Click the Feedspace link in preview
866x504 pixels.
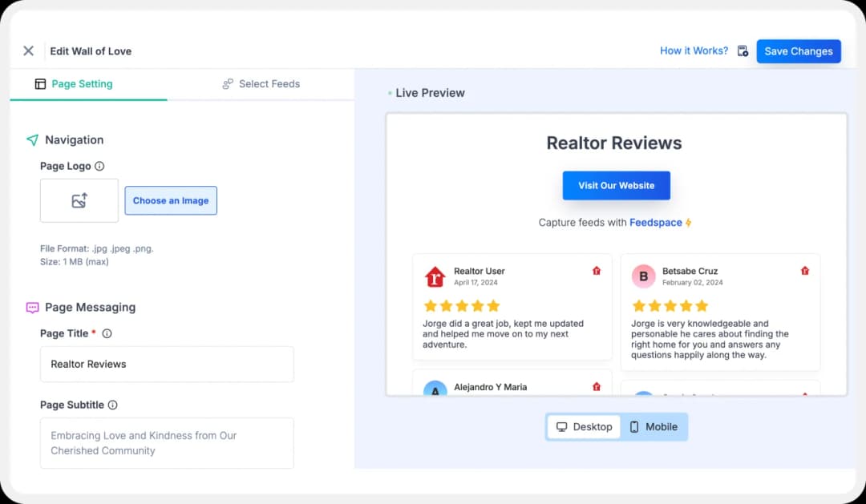pos(656,223)
